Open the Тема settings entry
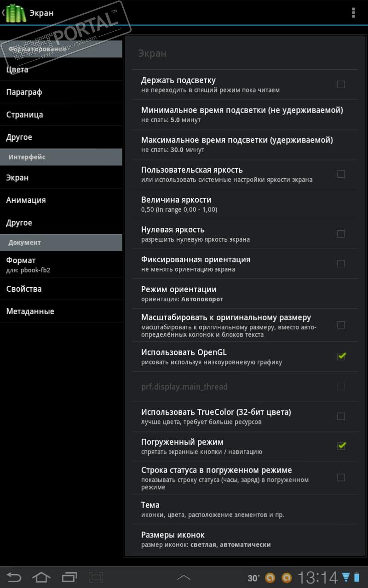The width and height of the screenshot is (368, 588). point(245,509)
